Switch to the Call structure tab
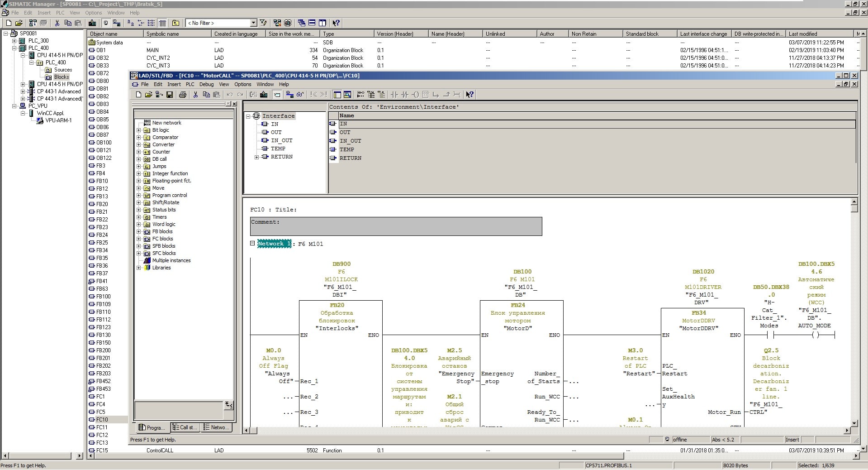 (x=185, y=427)
